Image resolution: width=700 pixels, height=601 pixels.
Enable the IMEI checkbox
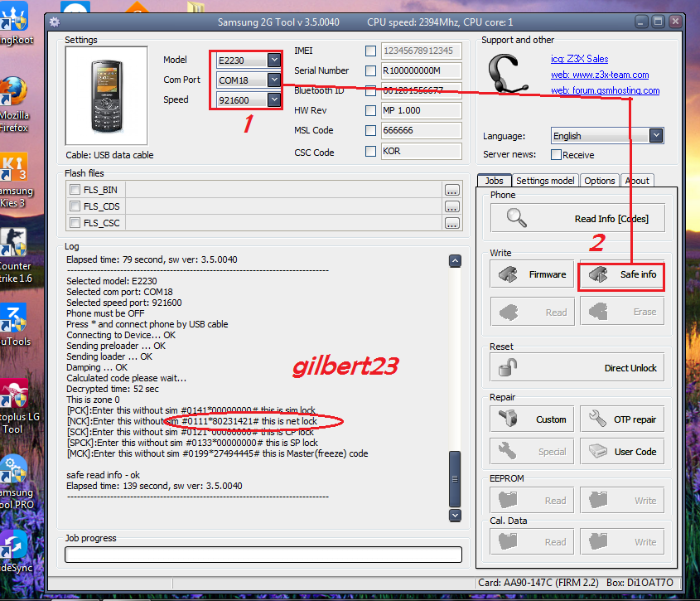click(x=370, y=51)
